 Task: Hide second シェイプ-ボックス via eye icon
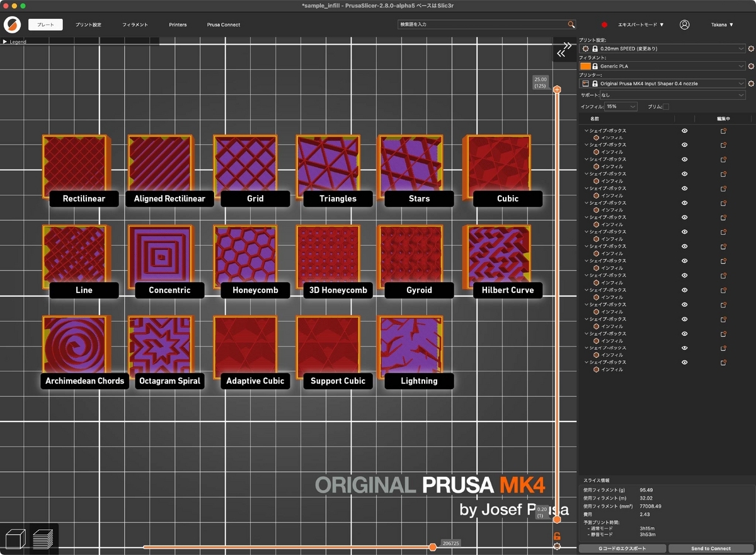click(684, 145)
